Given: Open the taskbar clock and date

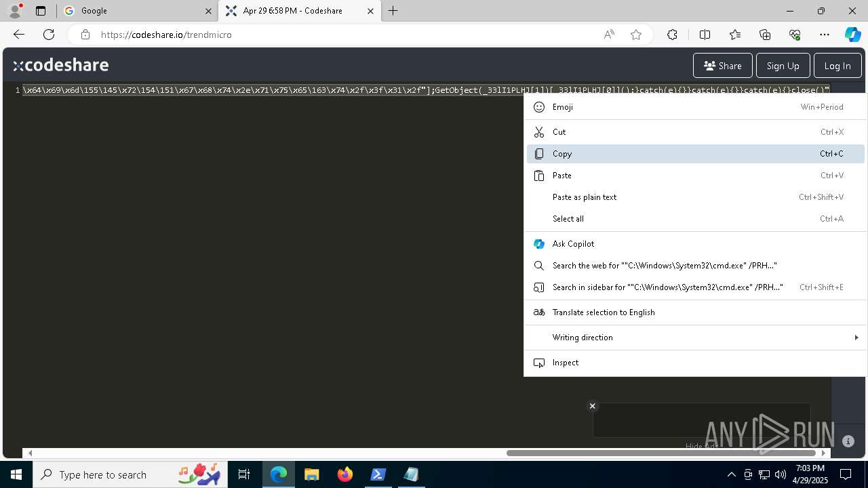Looking at the screenshot, I should [x=810, y=474].
